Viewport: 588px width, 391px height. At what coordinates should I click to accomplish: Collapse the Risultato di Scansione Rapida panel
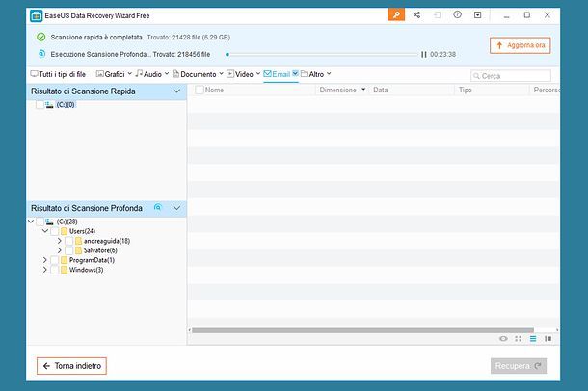(176, 91)
